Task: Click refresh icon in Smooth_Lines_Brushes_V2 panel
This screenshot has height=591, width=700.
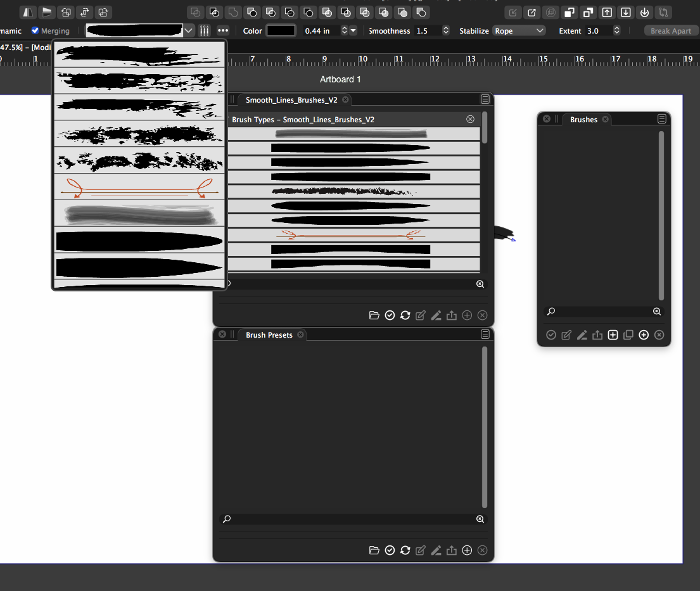Action: pos(405,315)
